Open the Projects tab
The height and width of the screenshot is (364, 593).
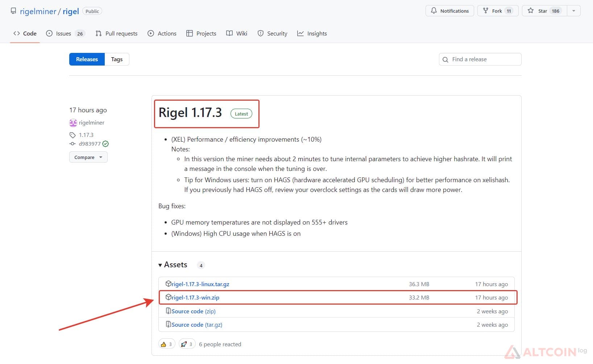pos(201,33)
